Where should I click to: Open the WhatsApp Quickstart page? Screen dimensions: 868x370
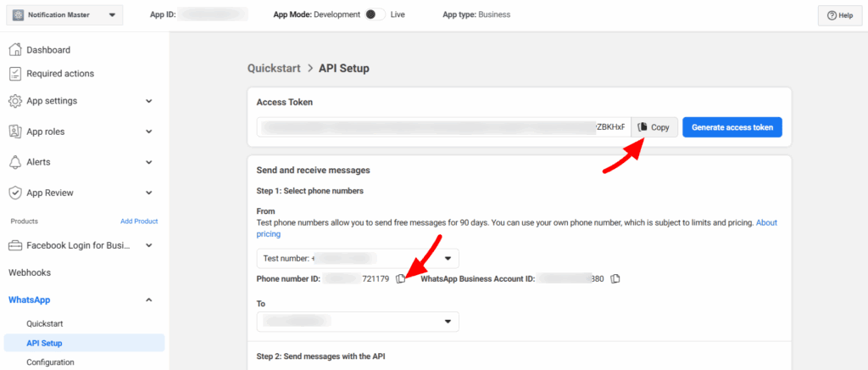coord(45,323)
